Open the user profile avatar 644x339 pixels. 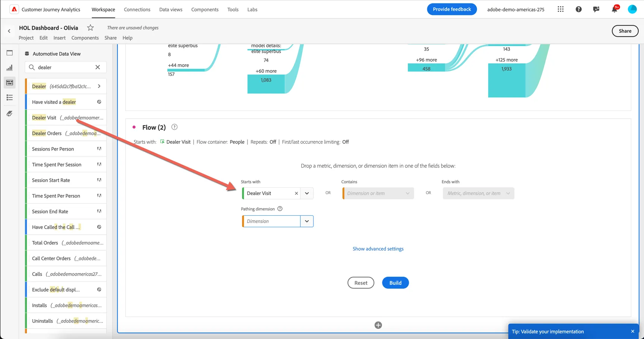point(632,9)
